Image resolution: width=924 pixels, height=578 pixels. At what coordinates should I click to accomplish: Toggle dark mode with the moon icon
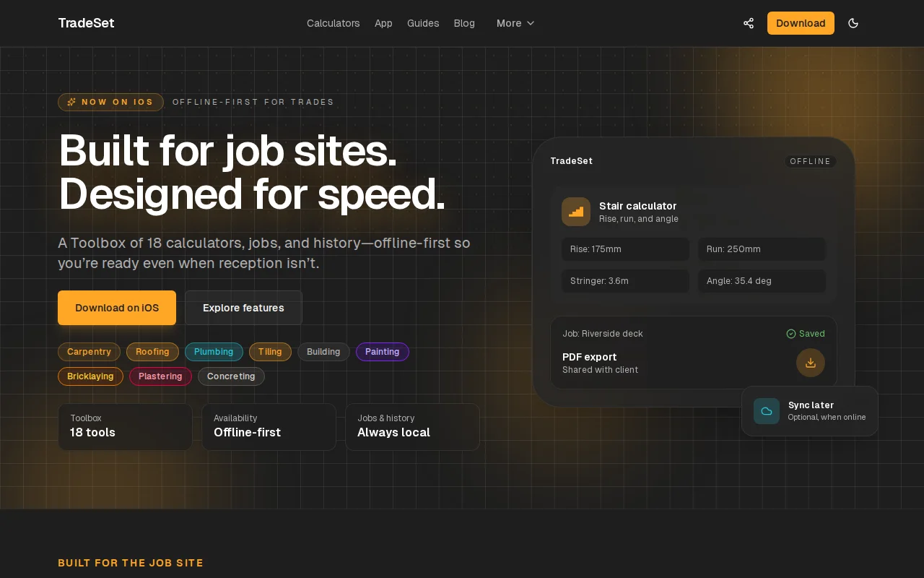(853, 23)
